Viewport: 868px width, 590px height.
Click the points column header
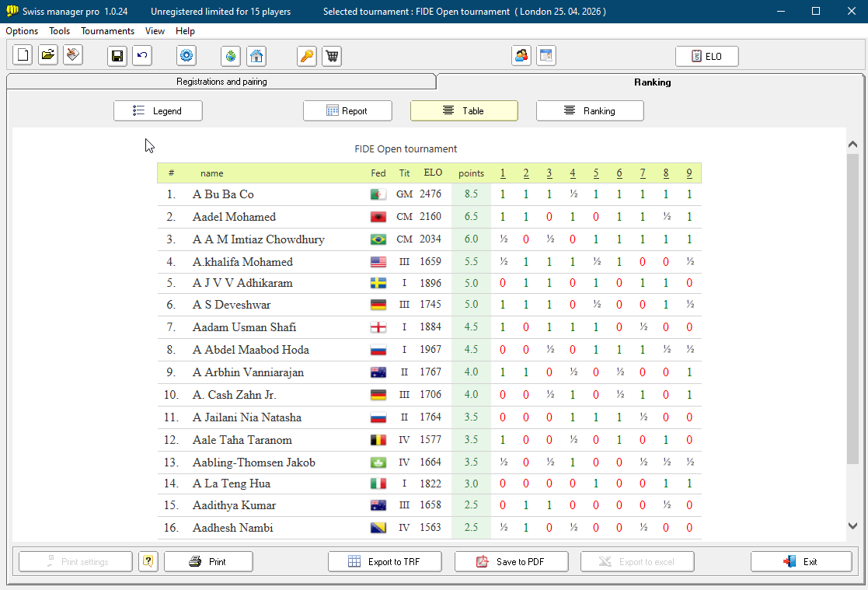point(471,173)
